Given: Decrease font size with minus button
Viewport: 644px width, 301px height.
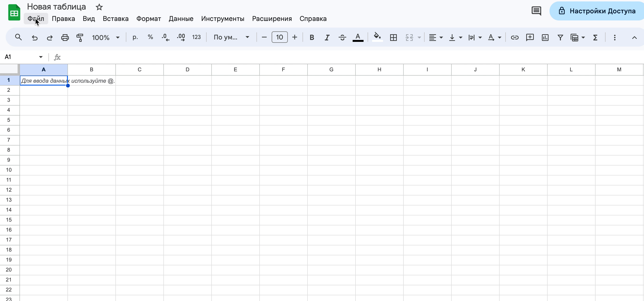Looking at the screenshot, I should [264, 37].
